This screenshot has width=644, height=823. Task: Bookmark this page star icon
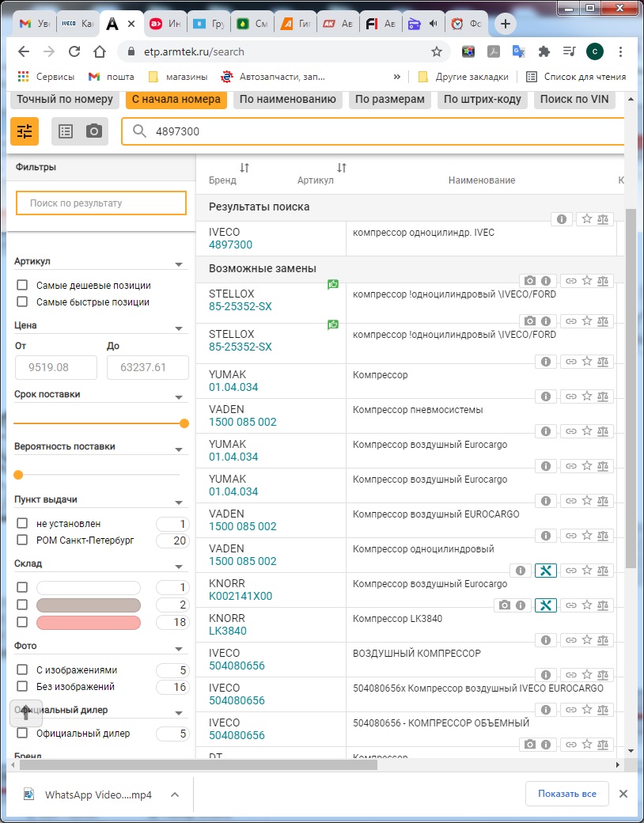click(x=437, y=51)
